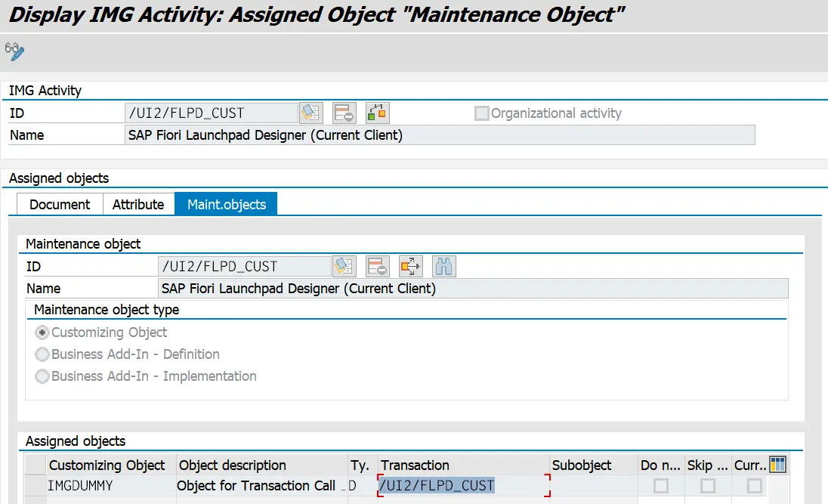828x504 pixels.
Task: Click the assign arrow icon beside Maintenance object ID
Action: (411, 266)
